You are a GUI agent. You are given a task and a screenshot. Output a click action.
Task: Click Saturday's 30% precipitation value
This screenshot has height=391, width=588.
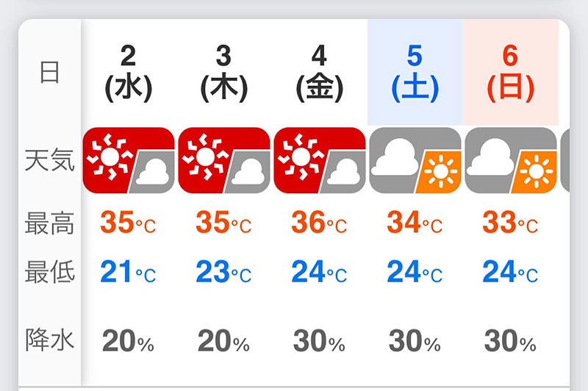(415, 340)
